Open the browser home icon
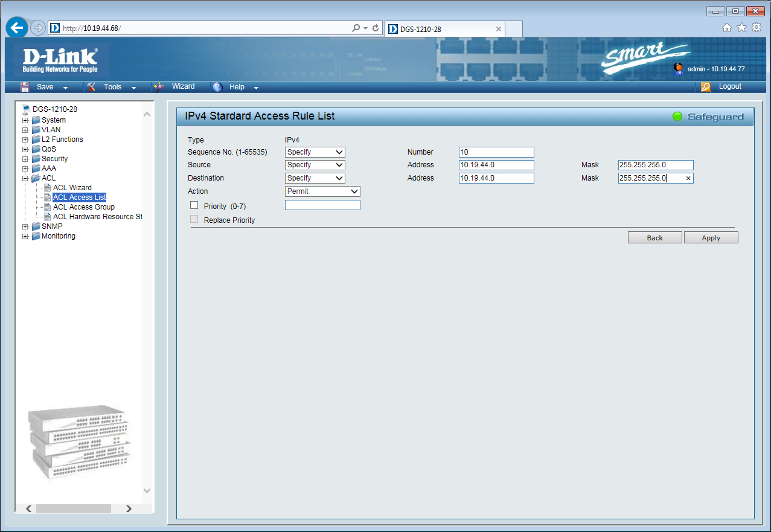The width and height of the screenshot is (771, 532). click(x=727, y=28)
